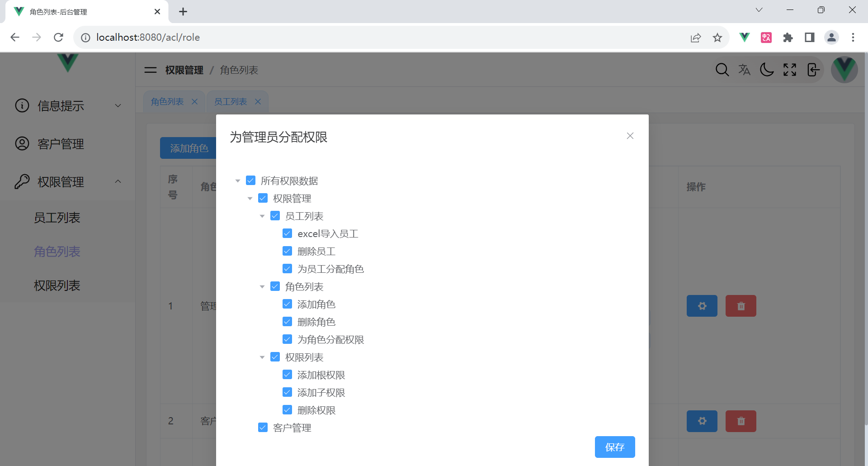Collapse the 所有权限数据 root node arrow
This screenshot has height=466, width=868.
tap(238, 181)
